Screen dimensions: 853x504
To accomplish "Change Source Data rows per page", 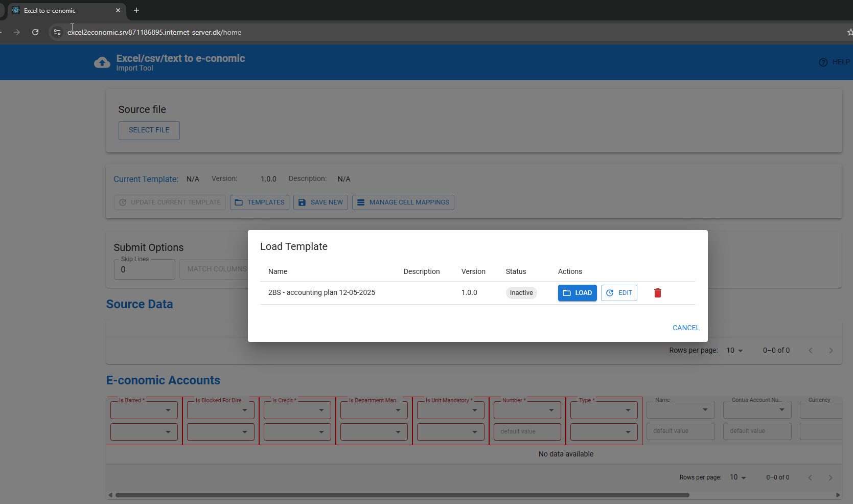I will point(734,351).
